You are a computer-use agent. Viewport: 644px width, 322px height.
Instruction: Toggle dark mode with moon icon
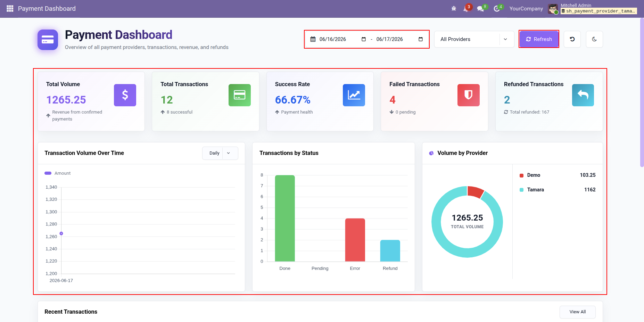pyautogui.click(x=594, y=39)
